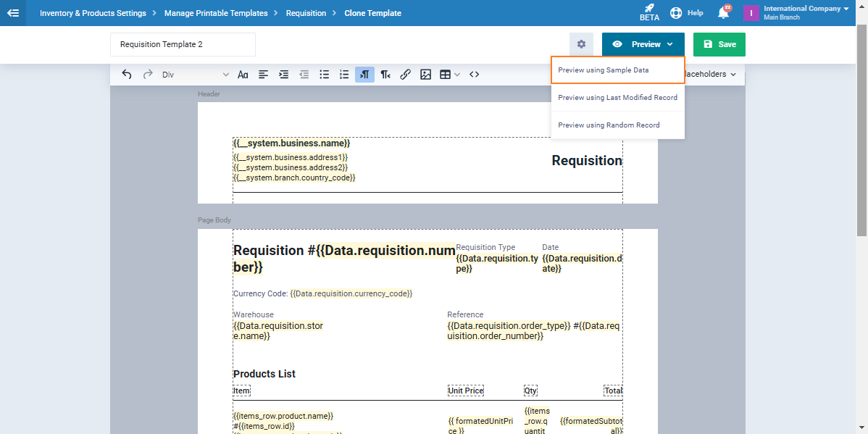The image size is (868, 434).
Task: Select Preview using Sample Data
Action: coord(617,70)
